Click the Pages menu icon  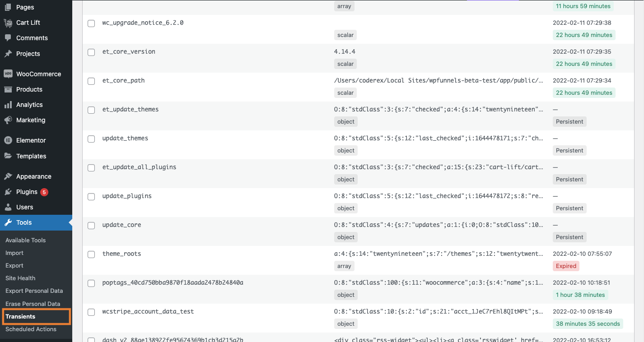coord(8,7)
